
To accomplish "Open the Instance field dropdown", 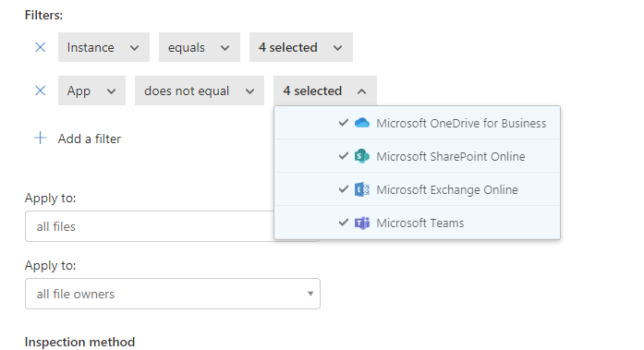I will (103, 47).
